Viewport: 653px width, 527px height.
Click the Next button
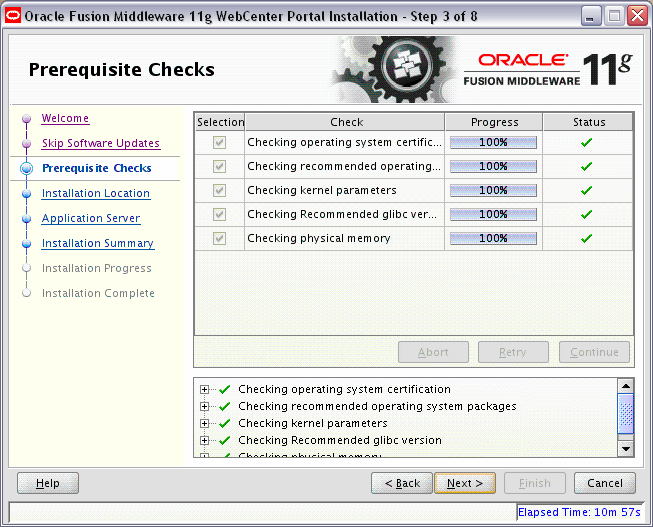click(x=465, y=483)
